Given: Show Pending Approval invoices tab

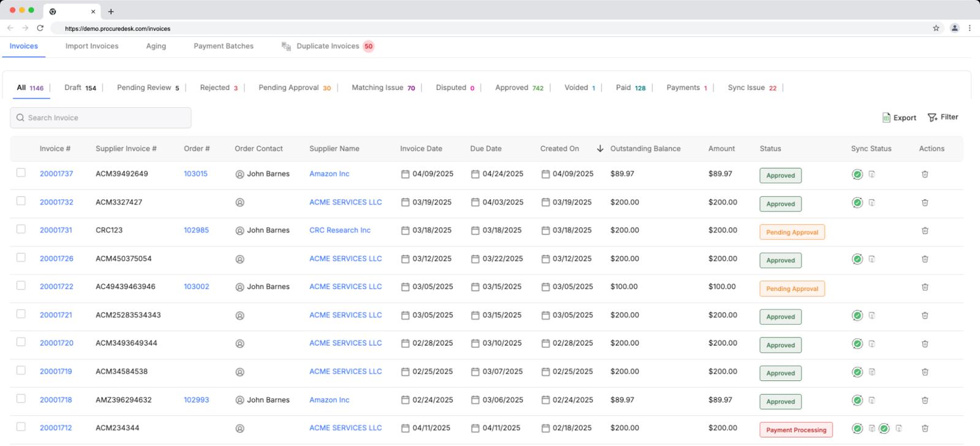Looking at the screenshot, I should click(295, 88).
